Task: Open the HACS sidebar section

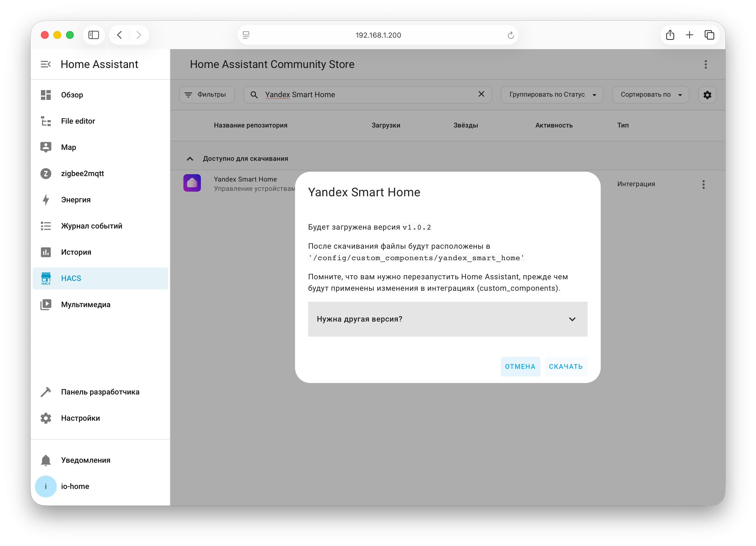Action: click(x=71, y=278)
